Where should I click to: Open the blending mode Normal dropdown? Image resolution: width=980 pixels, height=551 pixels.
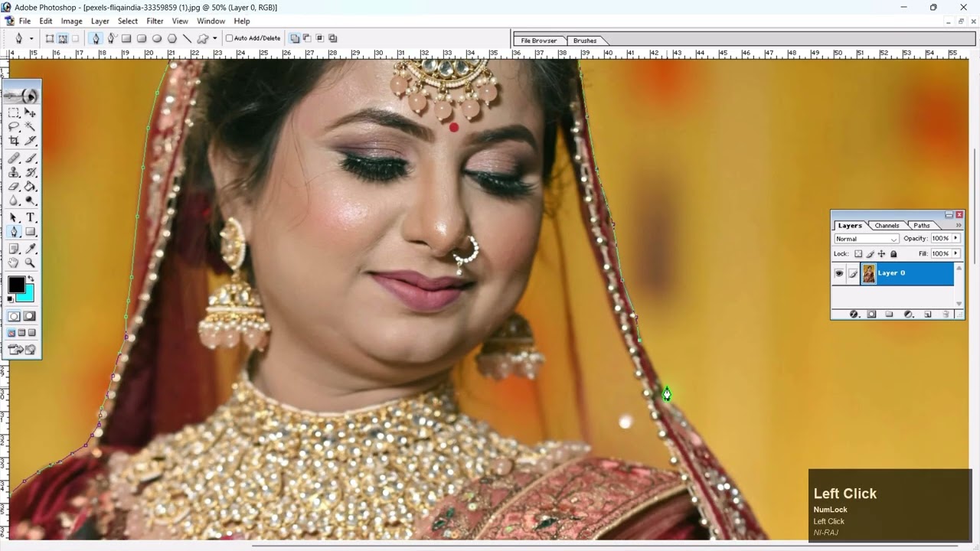tap(867, 239)
